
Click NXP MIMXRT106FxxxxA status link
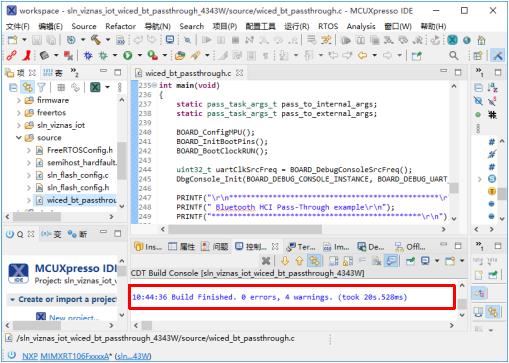coord(66,356)
